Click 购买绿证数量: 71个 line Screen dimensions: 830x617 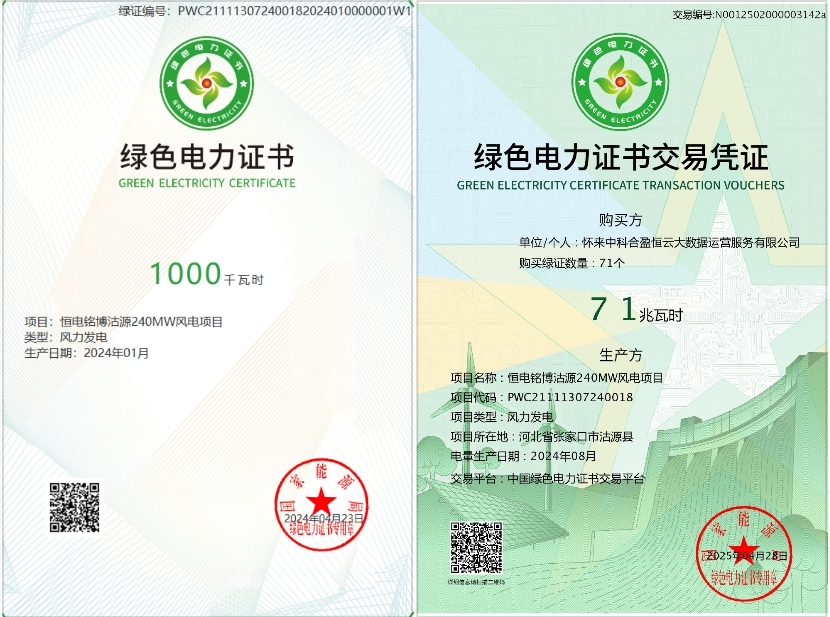tap(572, 262)
